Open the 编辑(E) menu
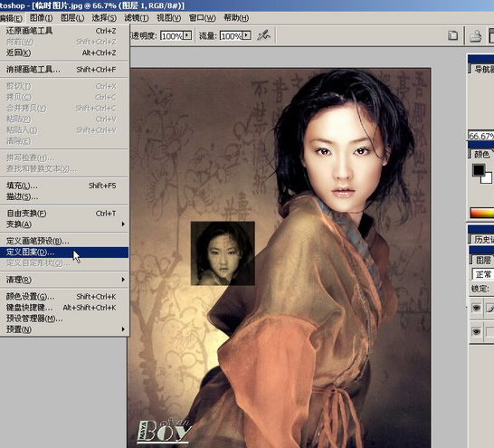This screenshot has height=448, width=494. pos(12,18)
